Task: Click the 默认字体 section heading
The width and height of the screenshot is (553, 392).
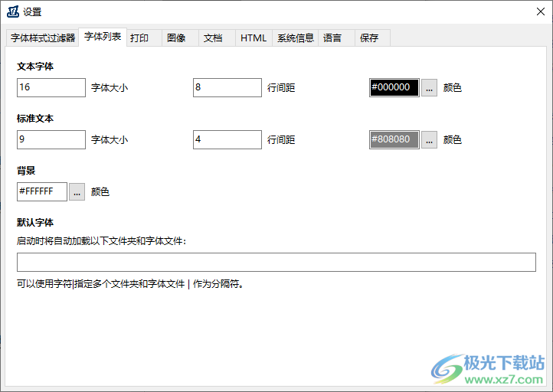Action: click(35, 223)
